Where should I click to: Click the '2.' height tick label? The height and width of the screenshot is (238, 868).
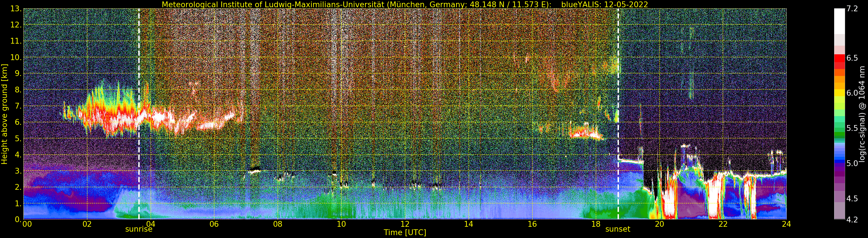tap(18, 187)
